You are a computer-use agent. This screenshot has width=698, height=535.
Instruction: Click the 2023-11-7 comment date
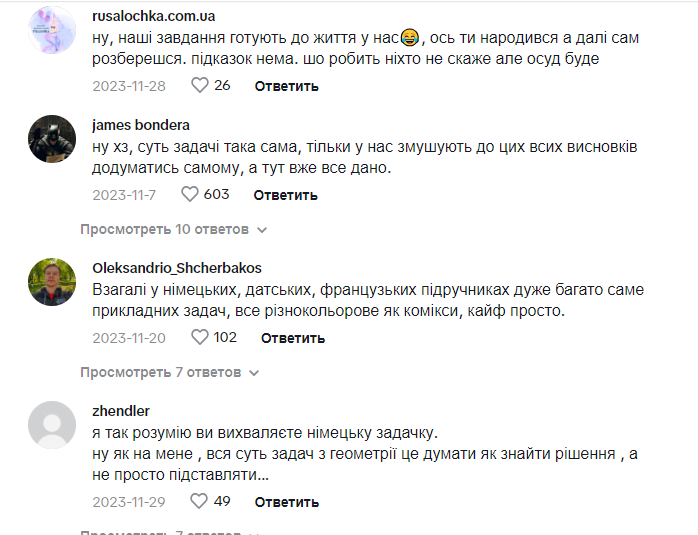click(x=124, y=195)
